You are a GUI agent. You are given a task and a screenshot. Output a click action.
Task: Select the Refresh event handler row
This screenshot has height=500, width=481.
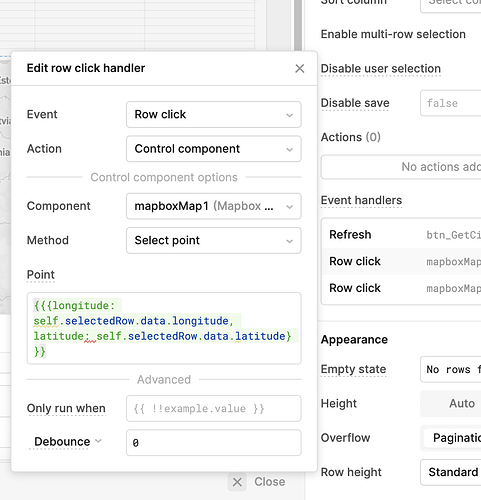tap(401, 235)
